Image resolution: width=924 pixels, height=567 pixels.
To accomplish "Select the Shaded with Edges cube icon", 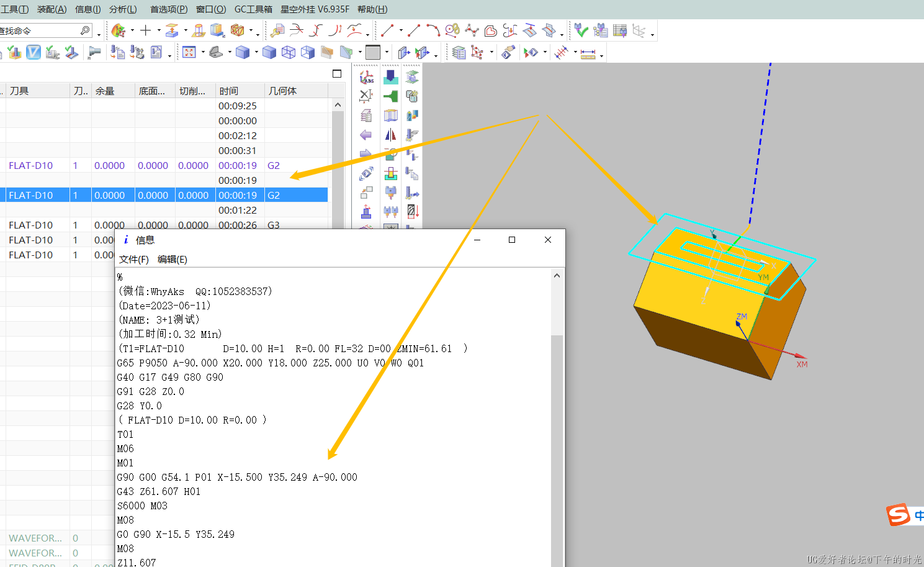I will (269, 52).
